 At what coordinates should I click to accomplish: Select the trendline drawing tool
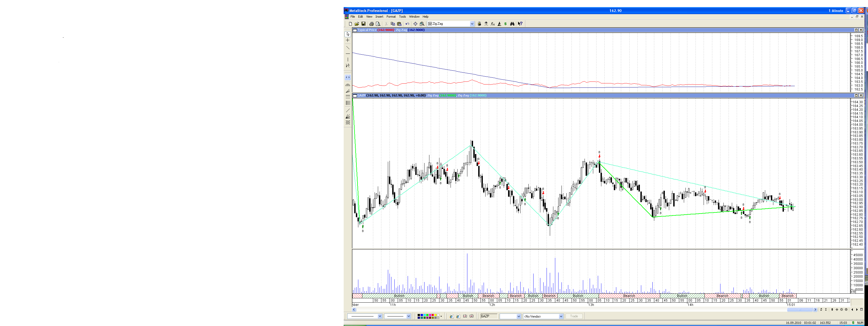point(348,48)
